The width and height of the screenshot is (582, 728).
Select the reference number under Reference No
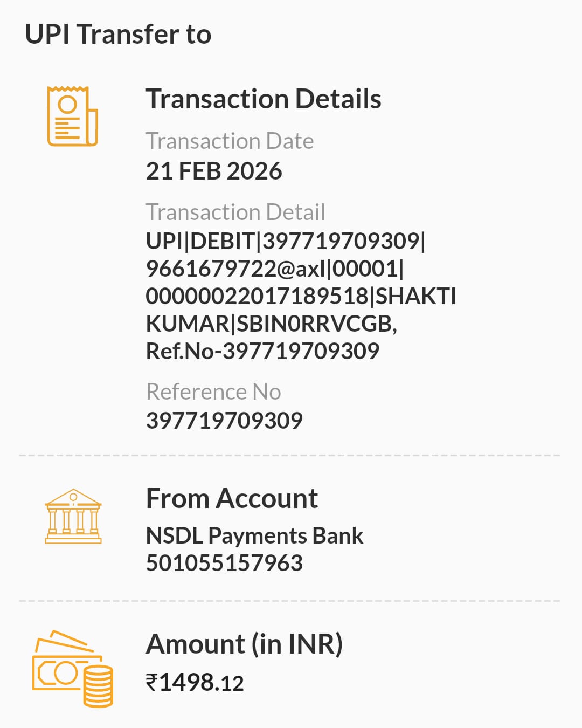pos(224,420)
